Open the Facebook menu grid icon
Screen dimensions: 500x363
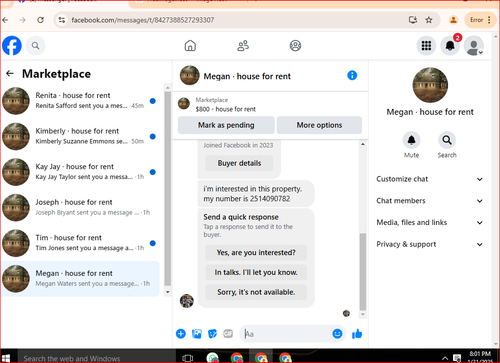tap(426, 46)
